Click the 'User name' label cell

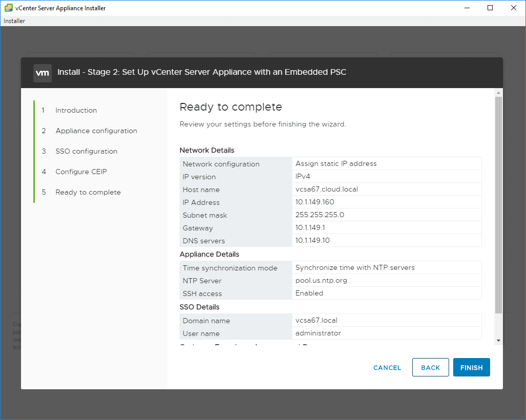[236, 333]
